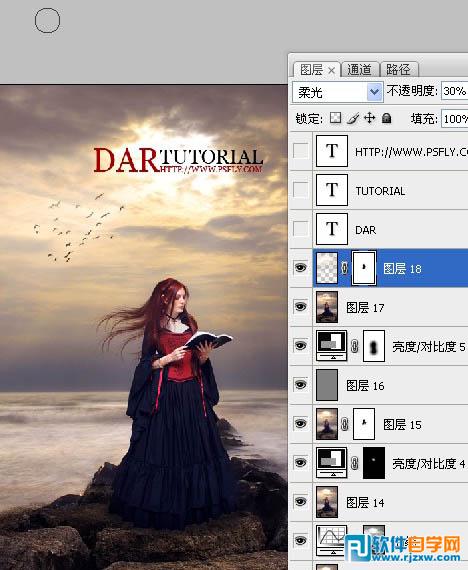Hide 图层 15 with eye icon
Screen dimensions: 468x570
coord(300,424)
